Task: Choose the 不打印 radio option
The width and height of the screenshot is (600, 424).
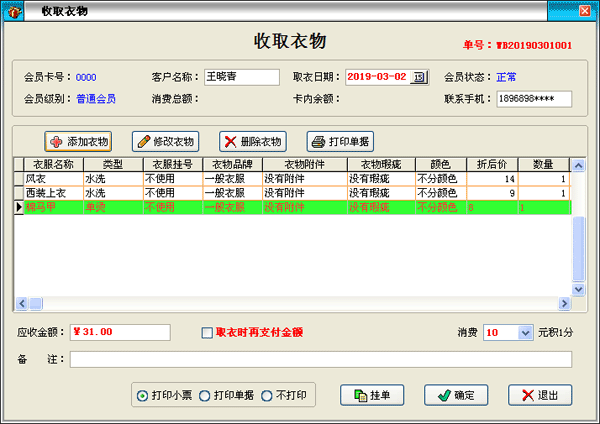Action: (x=266, y=395)
